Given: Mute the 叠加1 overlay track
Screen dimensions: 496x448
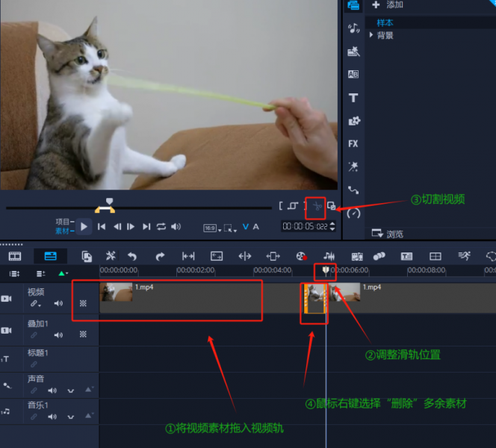Looking at the screenshot, I should (x=58, y=335).
